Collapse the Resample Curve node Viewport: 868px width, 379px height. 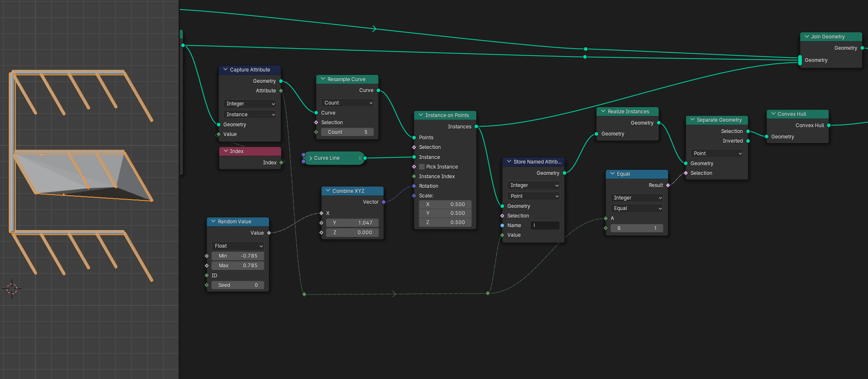323,79
